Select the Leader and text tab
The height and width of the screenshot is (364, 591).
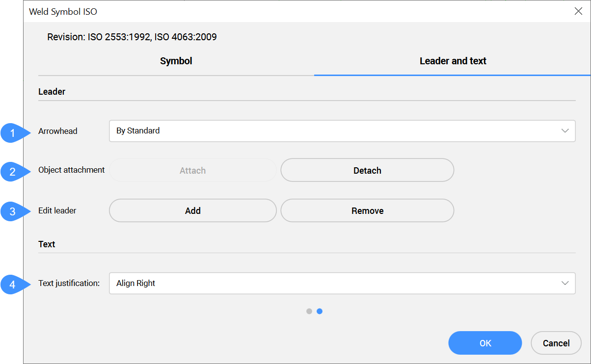(x=453, y=61)
